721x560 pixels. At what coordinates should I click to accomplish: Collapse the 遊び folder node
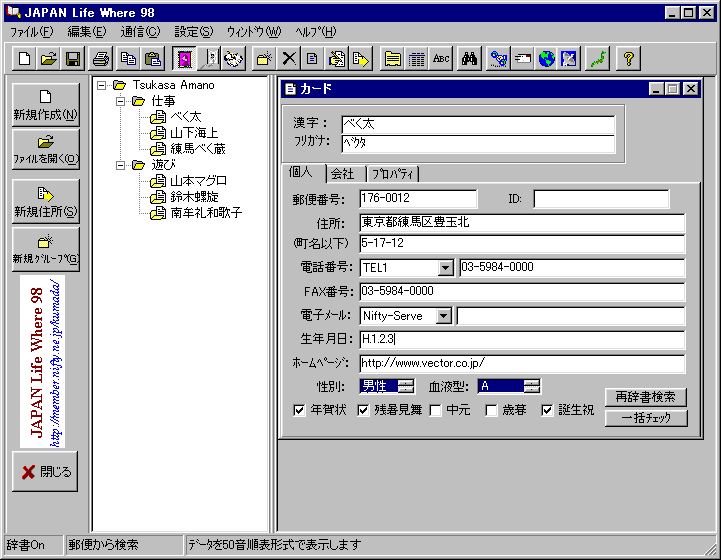pyautogui.click(x=120, y=165)
